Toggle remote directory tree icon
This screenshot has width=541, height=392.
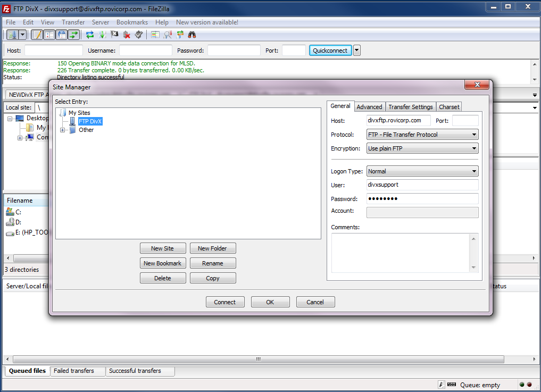(x=62, y=35)
